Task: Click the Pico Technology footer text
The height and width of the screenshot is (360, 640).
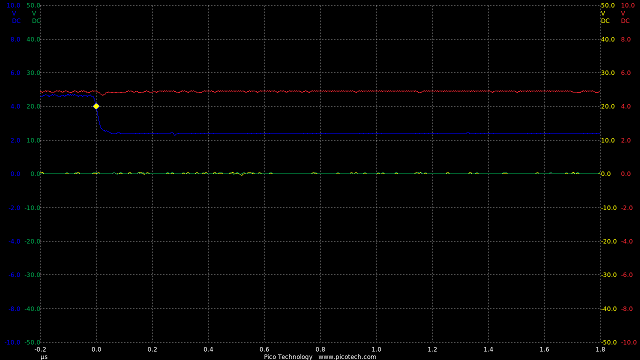Action: tap(288, 357)
